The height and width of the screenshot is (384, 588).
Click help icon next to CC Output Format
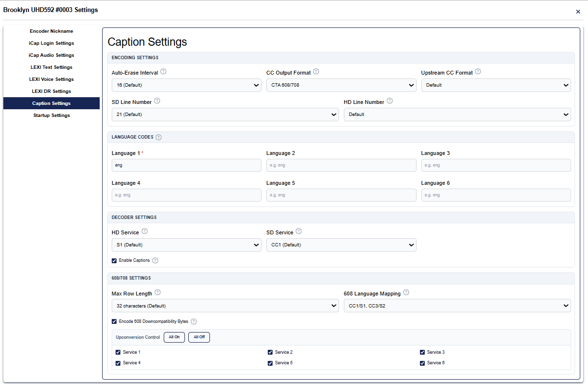(316, 72)
